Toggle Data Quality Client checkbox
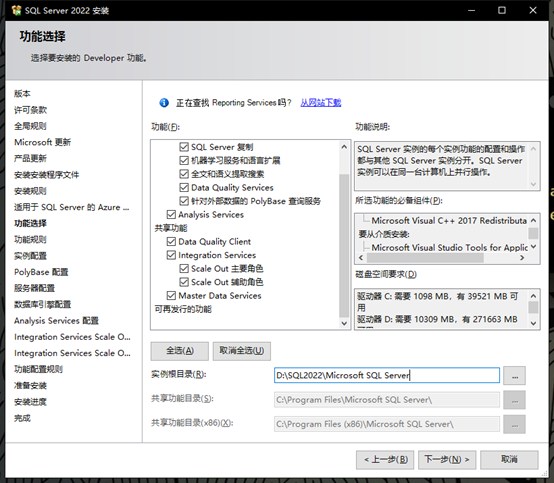This screenshot has height=483, width=554. (171, 242)
